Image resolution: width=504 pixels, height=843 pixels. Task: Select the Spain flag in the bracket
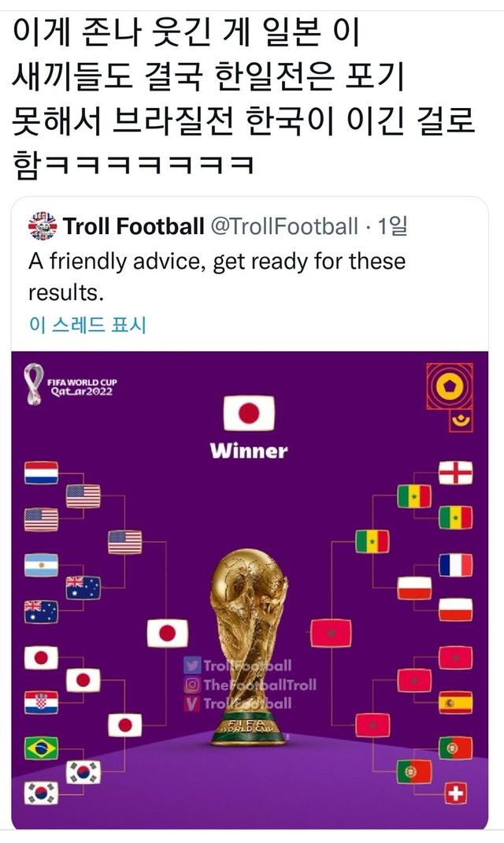click(455, 702)
